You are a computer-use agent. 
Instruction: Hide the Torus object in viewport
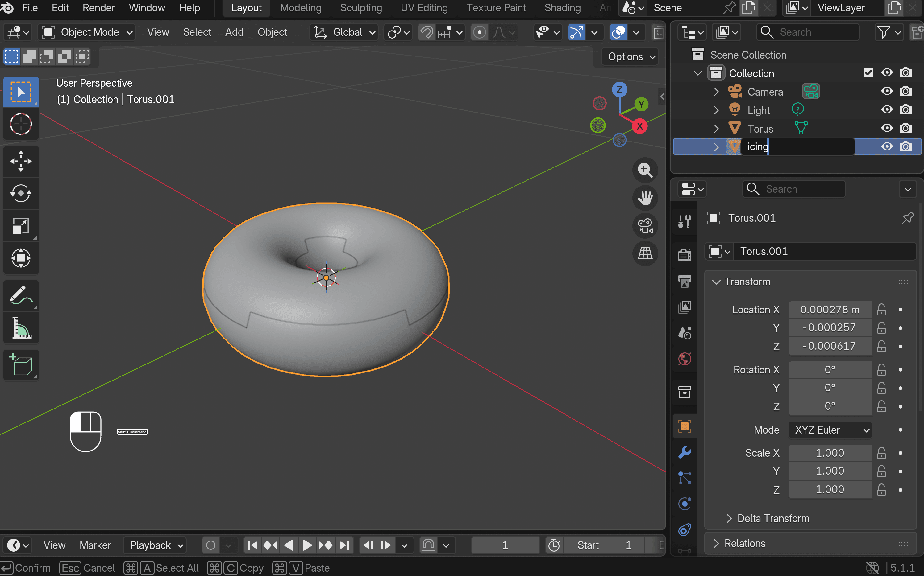887,128
